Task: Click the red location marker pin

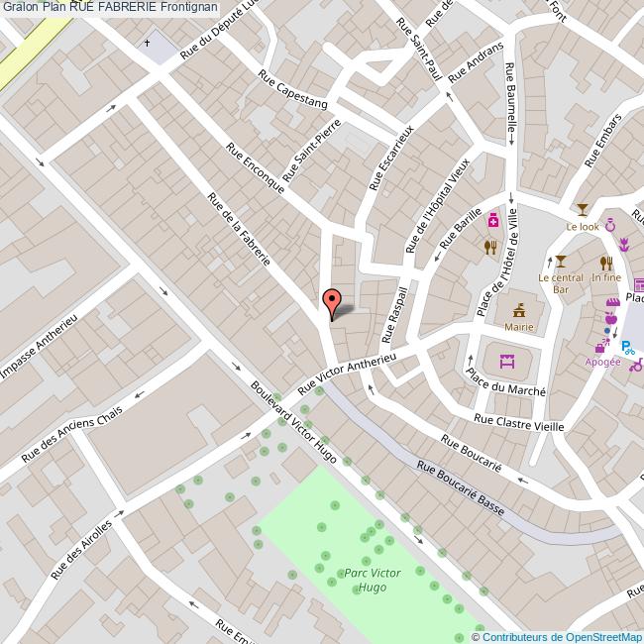Action: [x=332, y=301]
